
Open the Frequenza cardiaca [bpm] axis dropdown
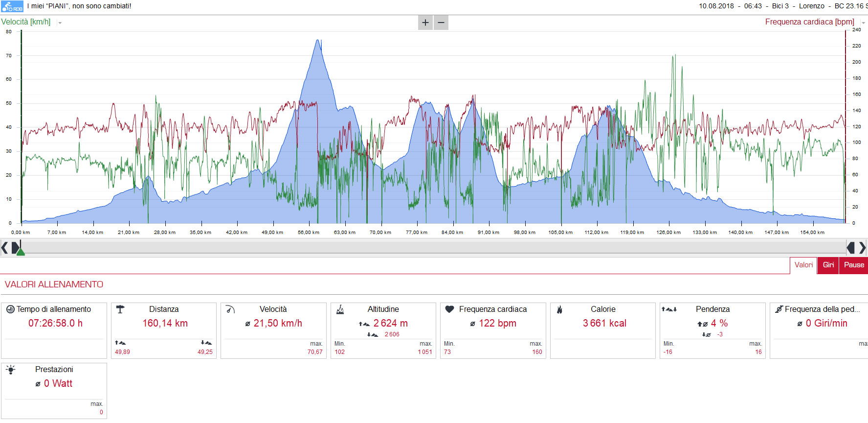tap(863, 23)
